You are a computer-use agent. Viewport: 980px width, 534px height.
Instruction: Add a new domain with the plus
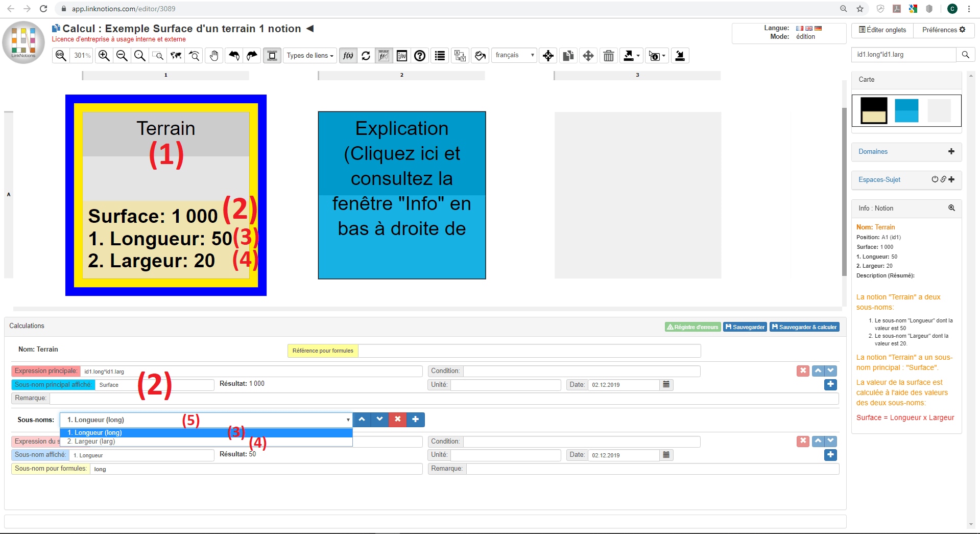pyautogui.click(x=951, y=151)
